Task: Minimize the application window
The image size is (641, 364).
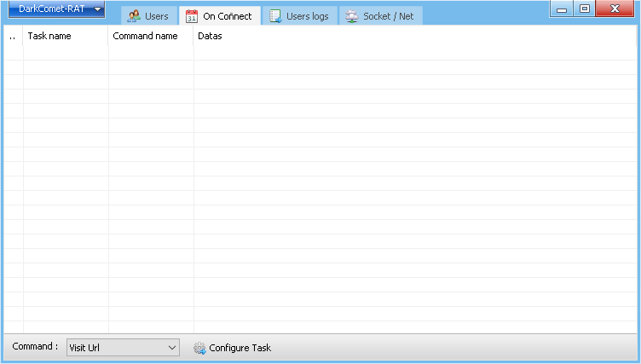Action: point(563,9)
